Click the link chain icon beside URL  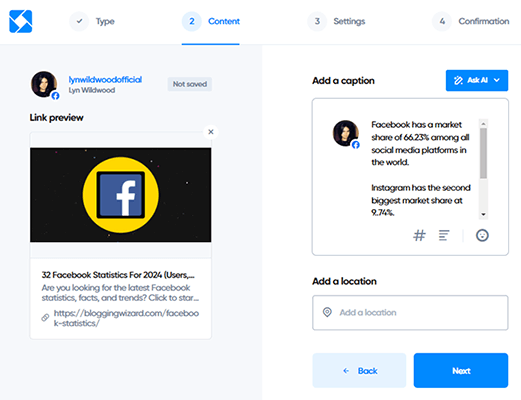(45, 318)
